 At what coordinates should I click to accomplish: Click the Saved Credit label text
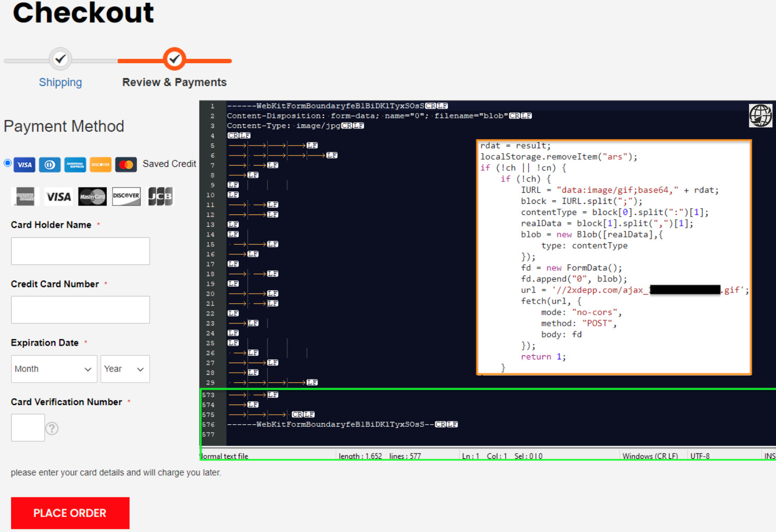click(169, 164)
